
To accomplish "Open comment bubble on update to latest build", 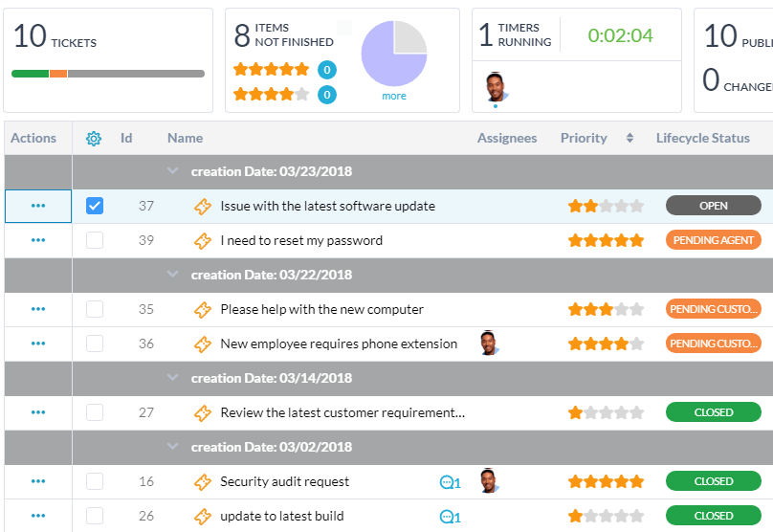I will [x=450, y=517].
